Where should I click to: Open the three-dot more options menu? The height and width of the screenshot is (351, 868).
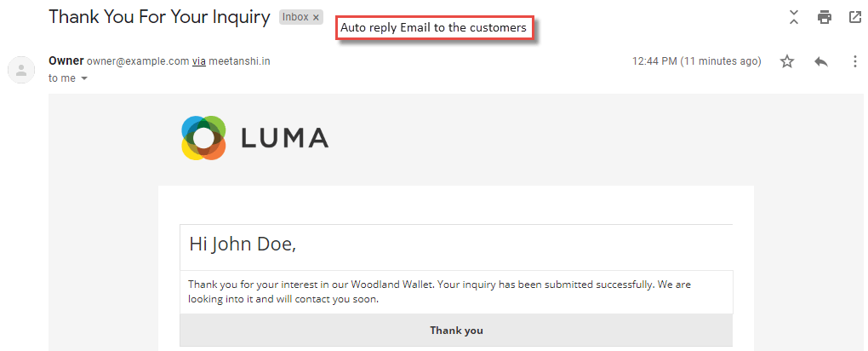[855, 61]
